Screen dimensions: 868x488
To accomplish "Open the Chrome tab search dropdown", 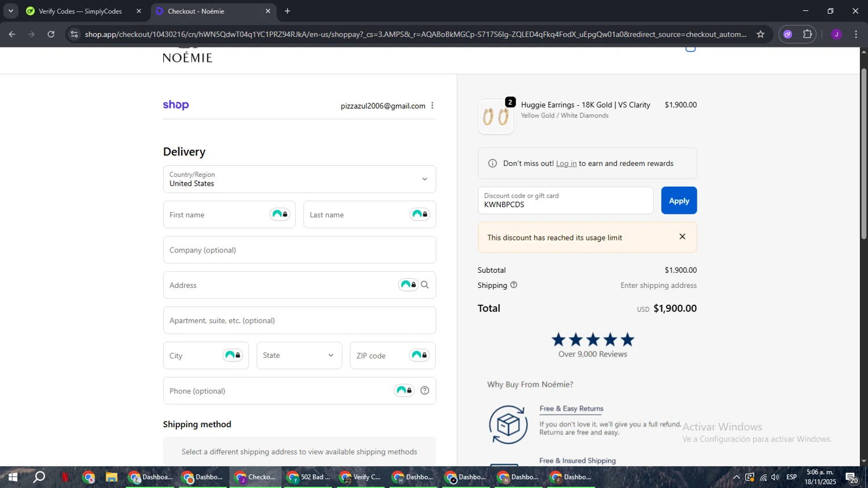I will click(10, 11).
